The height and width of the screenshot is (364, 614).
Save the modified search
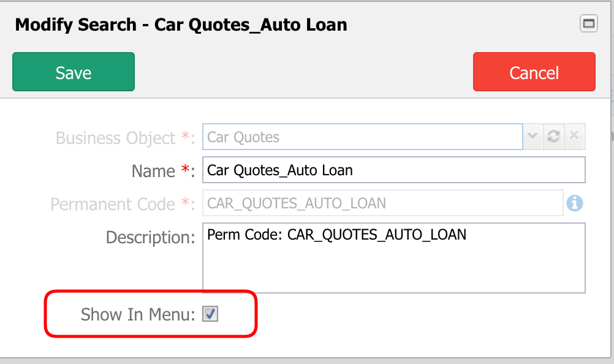tap(74, 72)
